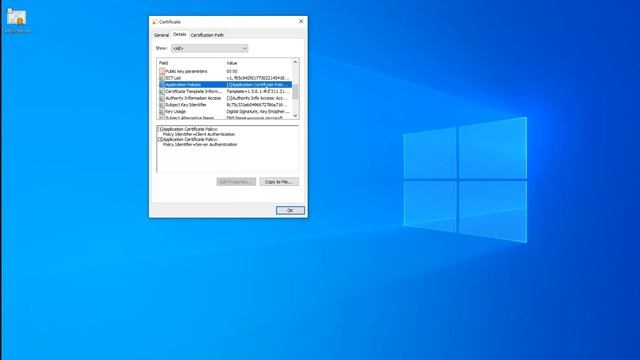Select the Application Certificate Policy value cell

pos(258,84)
